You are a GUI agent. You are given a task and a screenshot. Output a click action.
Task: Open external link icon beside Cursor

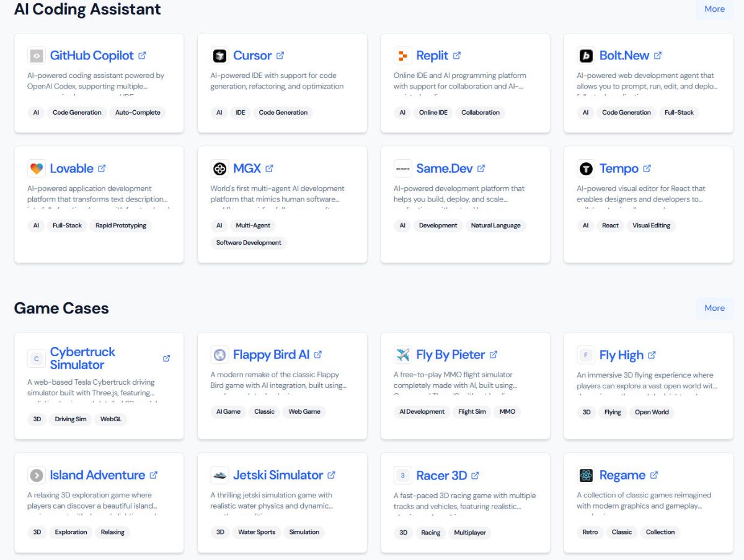click(280, 55)
